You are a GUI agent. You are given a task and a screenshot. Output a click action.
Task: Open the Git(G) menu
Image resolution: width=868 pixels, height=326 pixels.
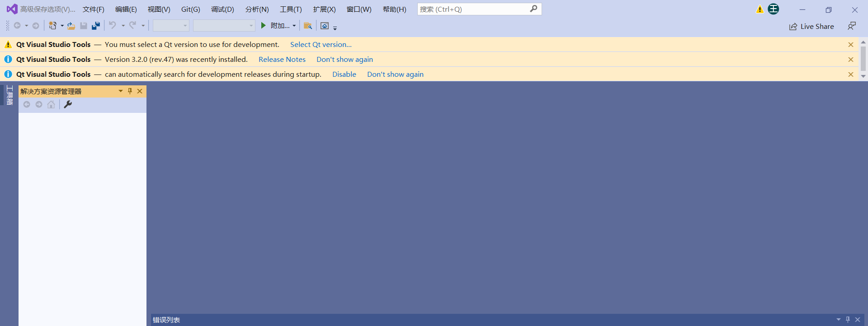click(x=190, y=9)
